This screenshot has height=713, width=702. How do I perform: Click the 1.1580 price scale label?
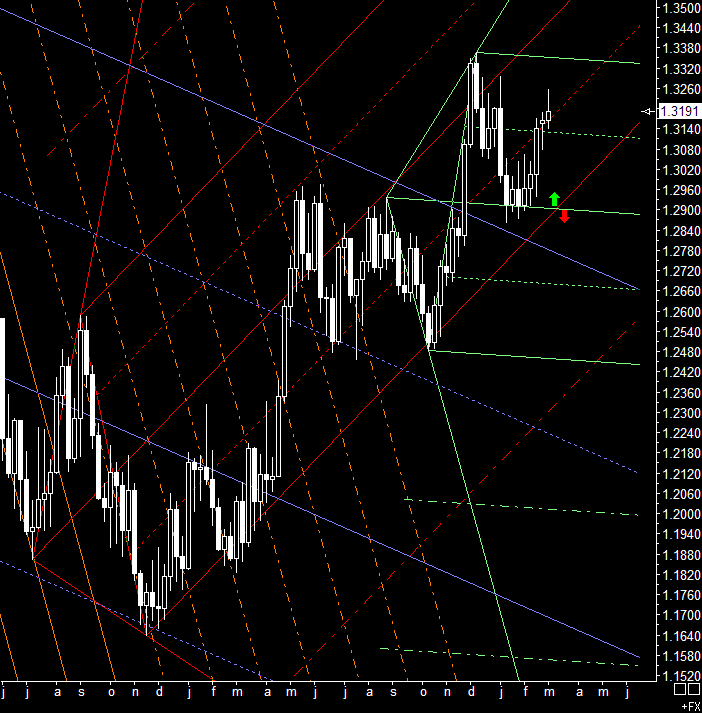pyautogui.click(x=681, y=656)
